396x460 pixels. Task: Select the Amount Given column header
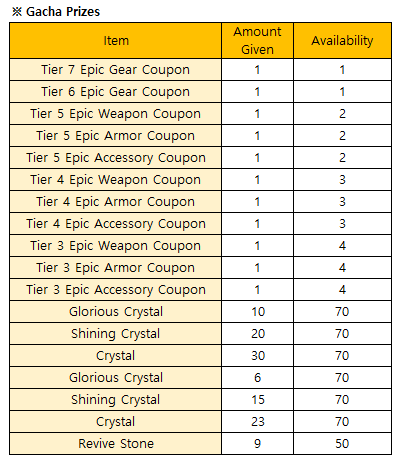coord(257,41)
